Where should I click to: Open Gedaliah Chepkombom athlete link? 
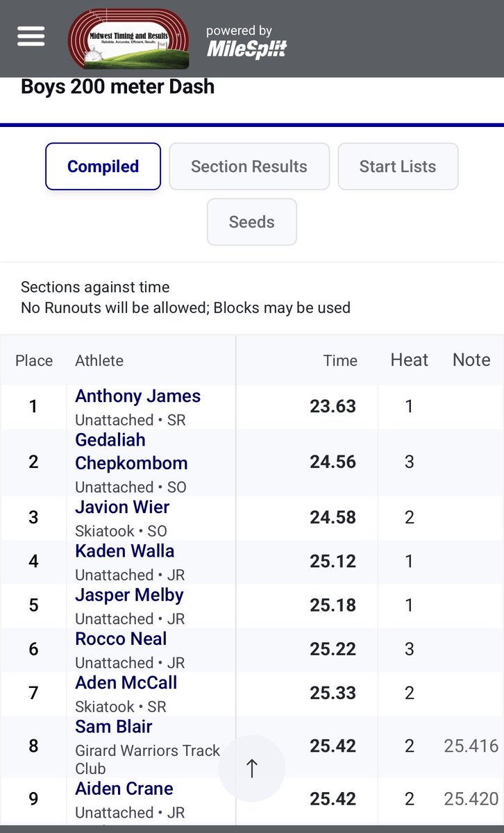click(x=131, y=452)
